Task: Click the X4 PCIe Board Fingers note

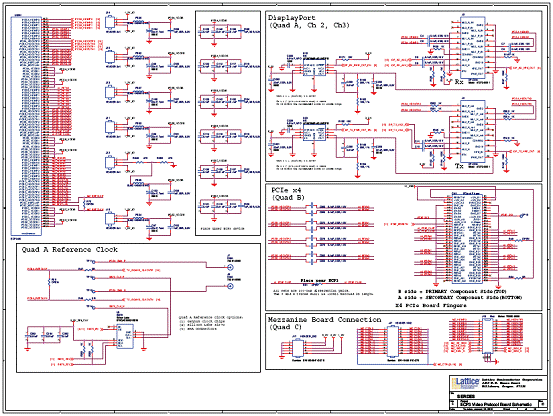Action: point(431,305)
